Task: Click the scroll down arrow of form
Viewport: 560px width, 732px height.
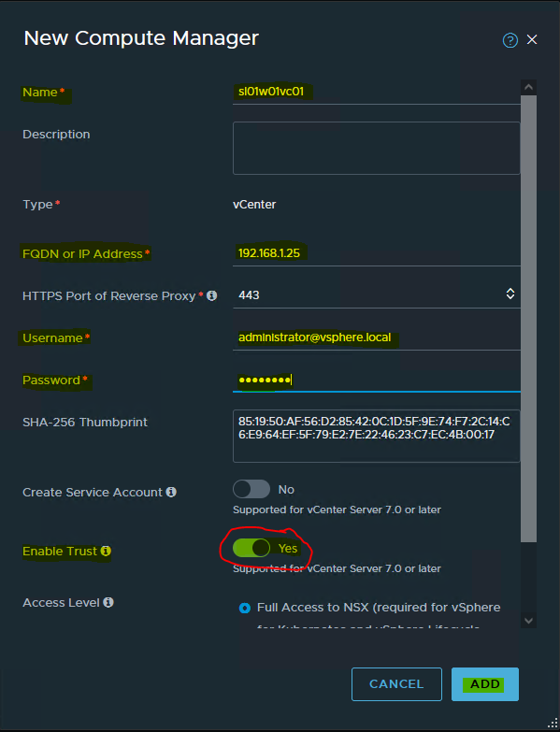Action: click(529, 621)
